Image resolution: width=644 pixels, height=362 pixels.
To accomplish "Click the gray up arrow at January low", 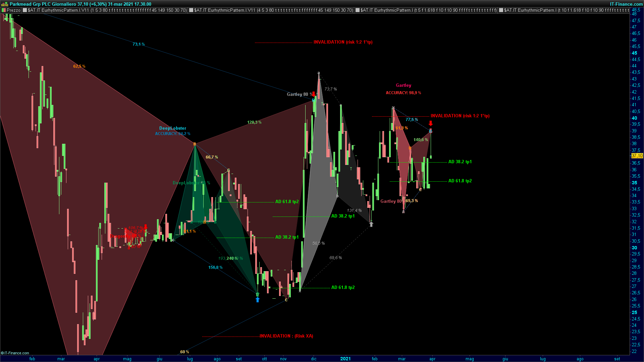I will pos(371,224).
